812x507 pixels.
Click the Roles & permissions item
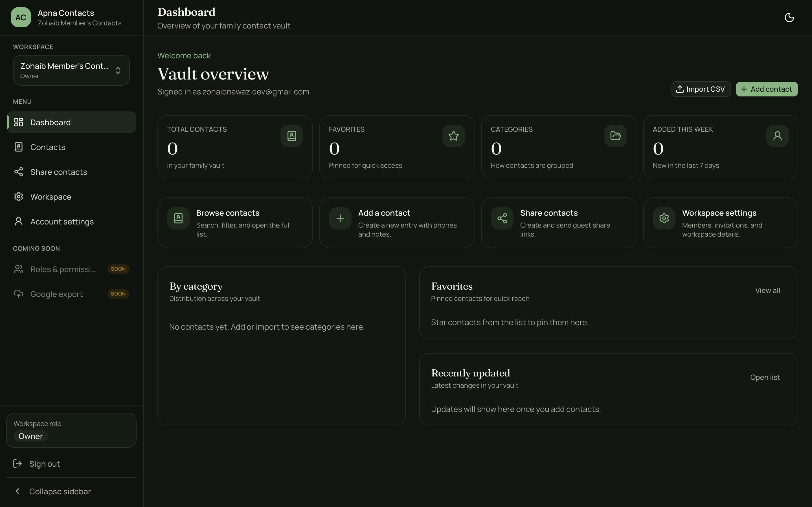tap(71, 269)
